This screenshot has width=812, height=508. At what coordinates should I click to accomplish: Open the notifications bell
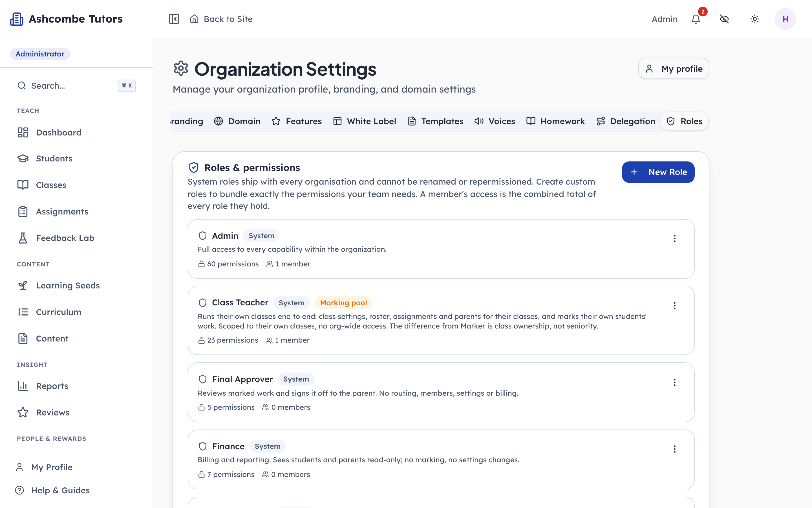pos(696,19)
